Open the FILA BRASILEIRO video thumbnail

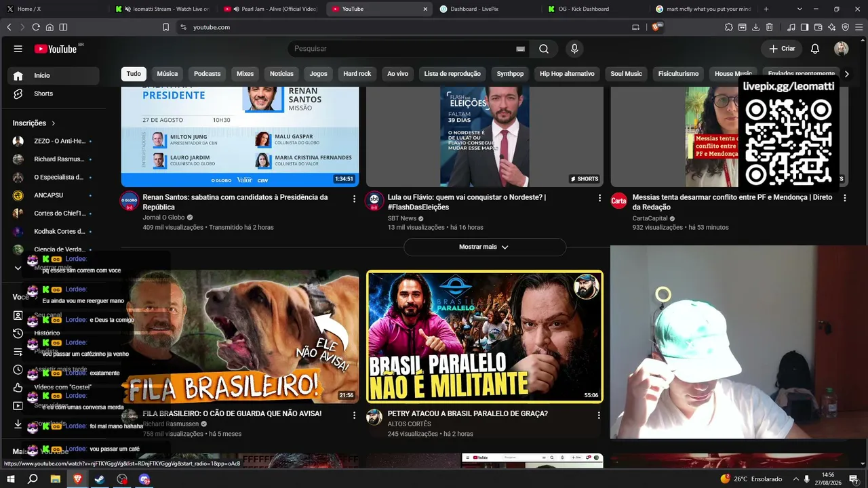click(x=240, y=337)
